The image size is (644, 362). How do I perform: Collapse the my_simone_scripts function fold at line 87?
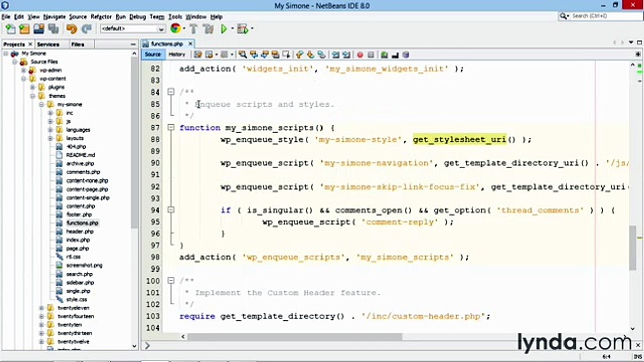171,128
